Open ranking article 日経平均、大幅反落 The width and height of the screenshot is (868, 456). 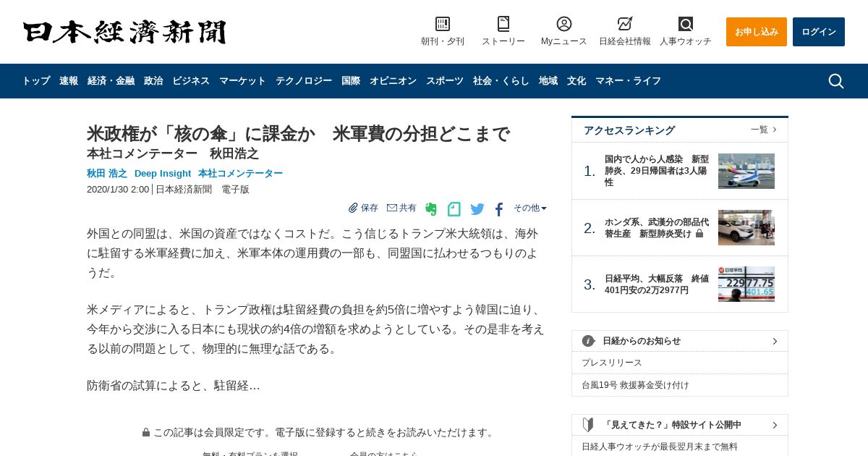(658, 284)
